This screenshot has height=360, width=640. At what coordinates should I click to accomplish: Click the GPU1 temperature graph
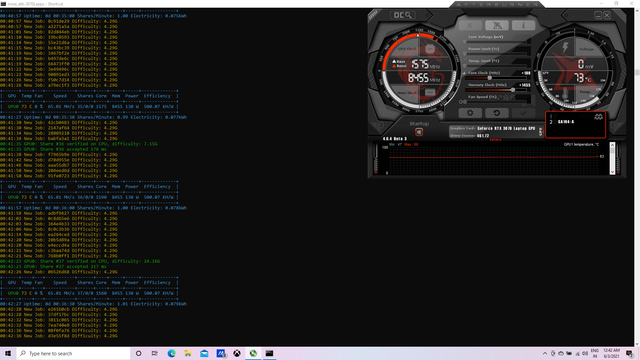pyautogui.click(x=494, y=159)
